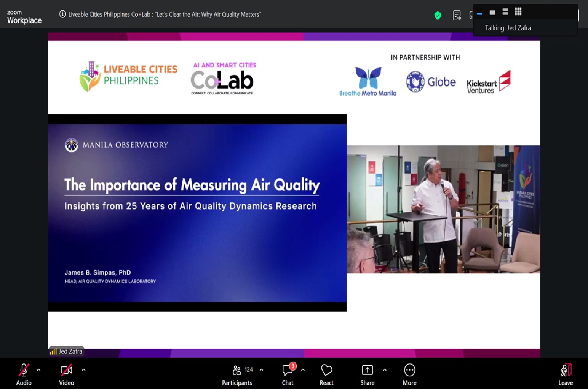Show meeting info via the info icon

coord(62,14)
